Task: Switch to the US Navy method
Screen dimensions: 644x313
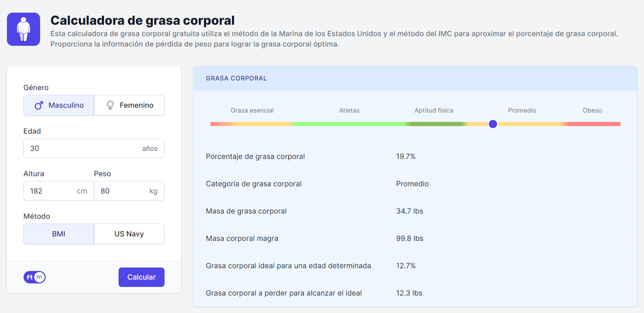Action: point(129,234)
